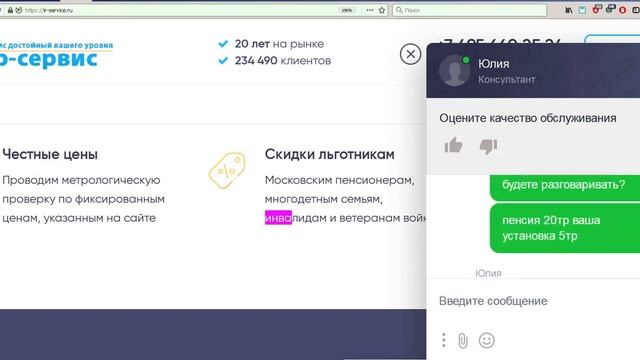Open the Firefox Library icon

click(x=569, y=10)
